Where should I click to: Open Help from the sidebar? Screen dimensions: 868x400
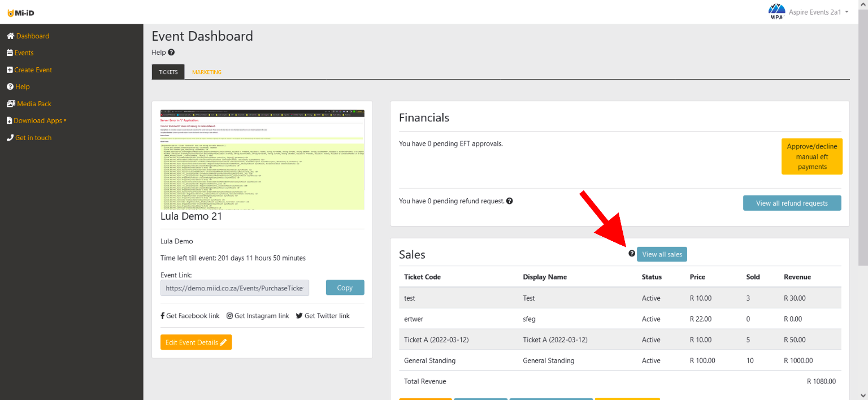[x=23, y=87]
